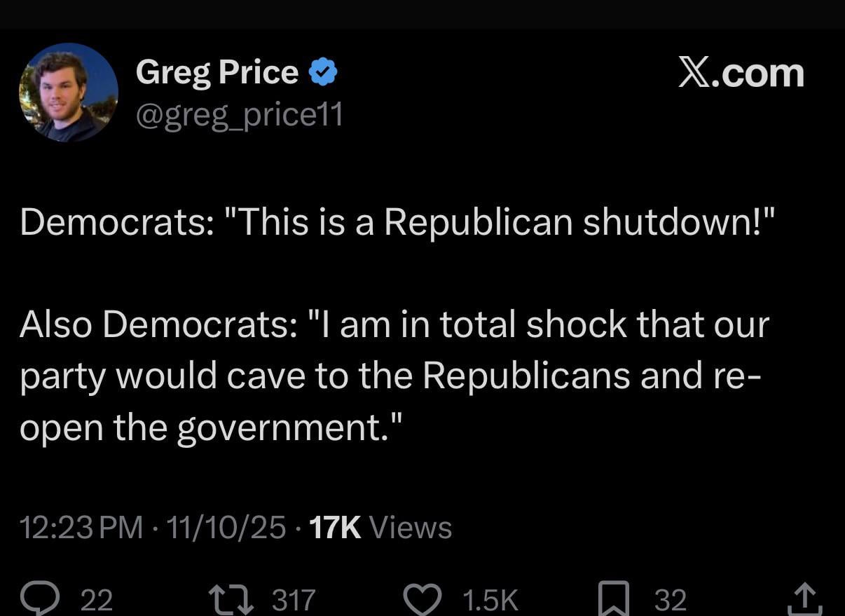Click the 22 replies count

pyautogui.click(x=97, y=601)
